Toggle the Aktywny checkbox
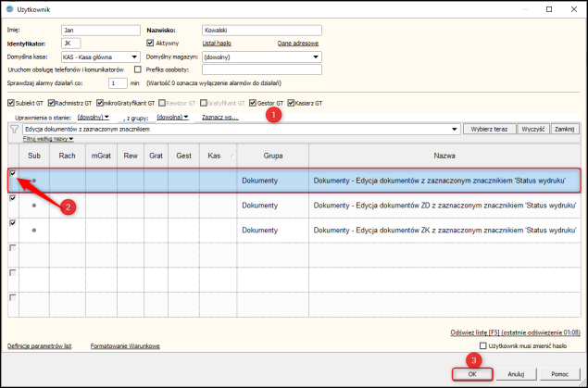Screen dimensions: 588x388 [151, 43]
